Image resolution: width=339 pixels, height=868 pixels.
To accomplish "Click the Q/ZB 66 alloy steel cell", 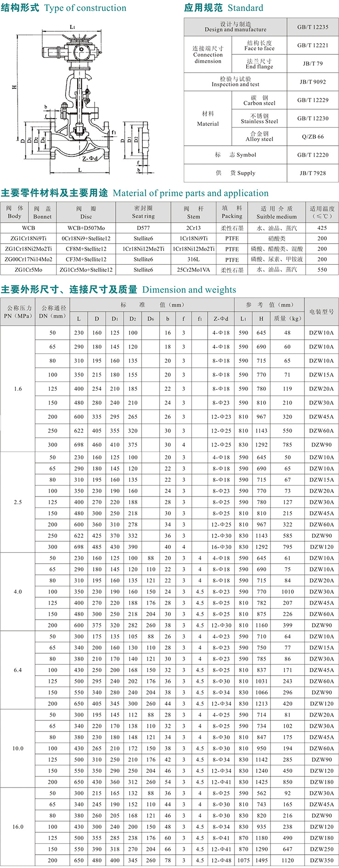I will (313, 137).
